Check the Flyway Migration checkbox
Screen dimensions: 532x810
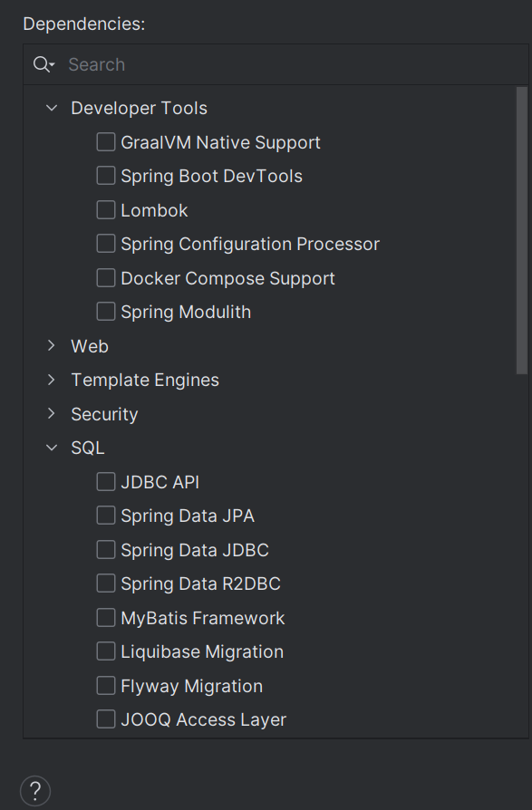coord(106,686)
